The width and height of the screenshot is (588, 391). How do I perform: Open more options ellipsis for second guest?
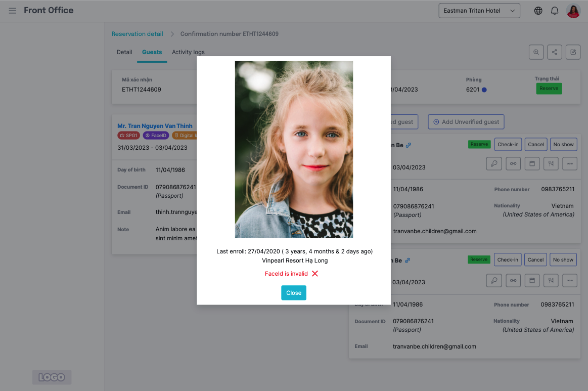pos(569,280)
